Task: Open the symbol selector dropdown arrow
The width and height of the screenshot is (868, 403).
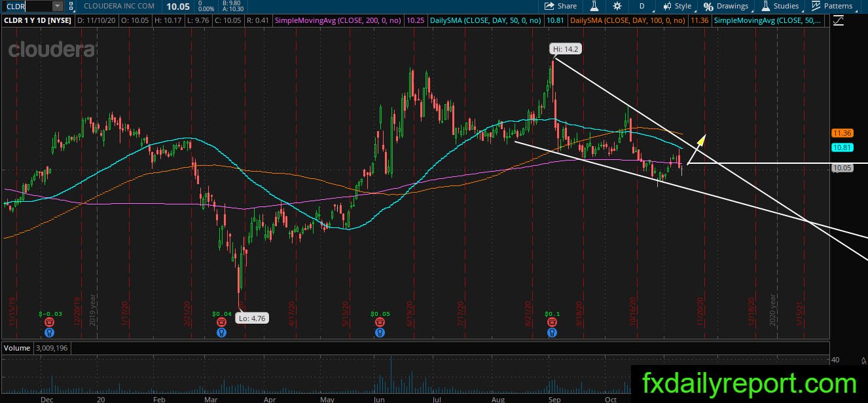Action: 57,6
